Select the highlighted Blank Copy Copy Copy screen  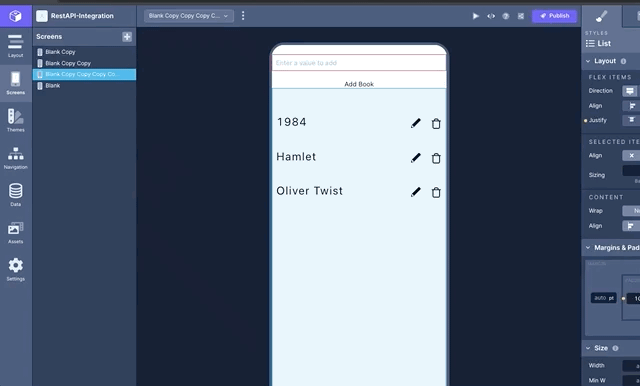pyautogui.click(x=84, y=74)
